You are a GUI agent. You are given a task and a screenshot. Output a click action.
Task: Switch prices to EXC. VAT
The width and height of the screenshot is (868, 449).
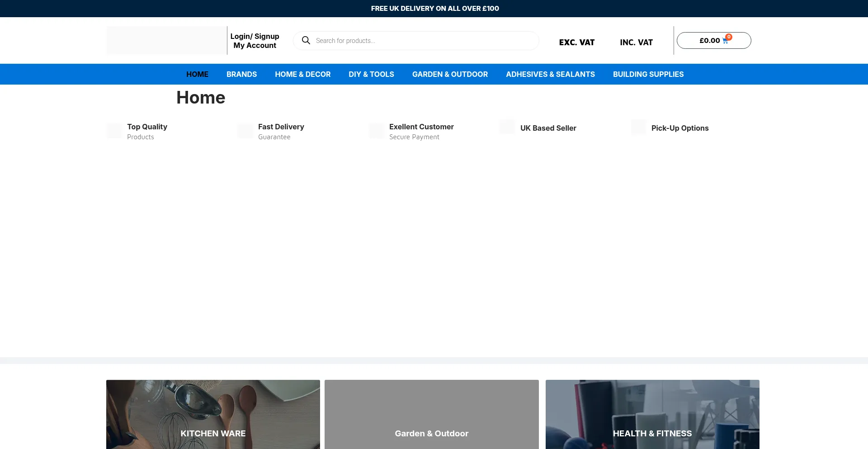point(576,42)
